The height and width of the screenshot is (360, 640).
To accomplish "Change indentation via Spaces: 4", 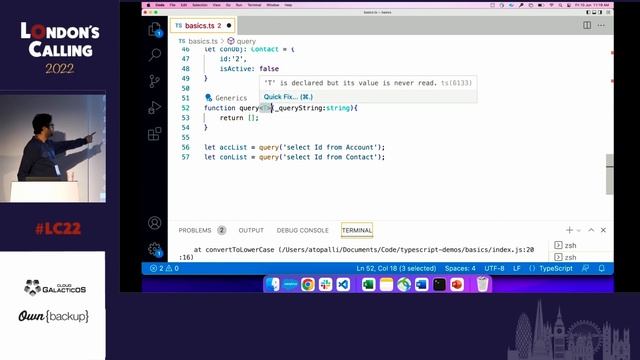I will point(460,268).
